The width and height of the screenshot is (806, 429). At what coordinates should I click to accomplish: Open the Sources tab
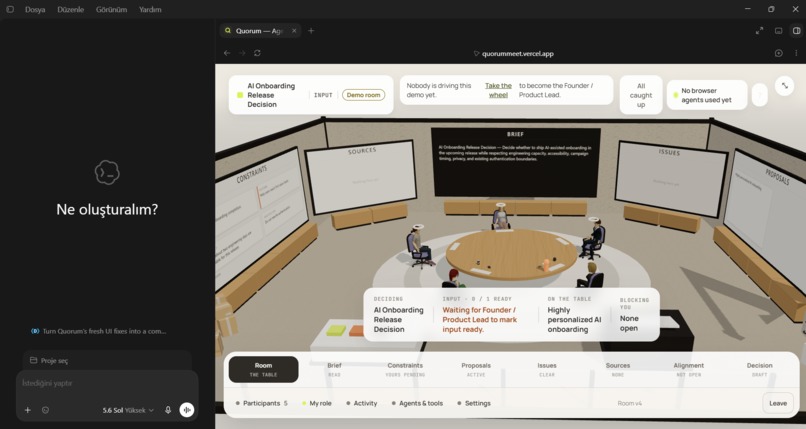(x=618, y=369)
